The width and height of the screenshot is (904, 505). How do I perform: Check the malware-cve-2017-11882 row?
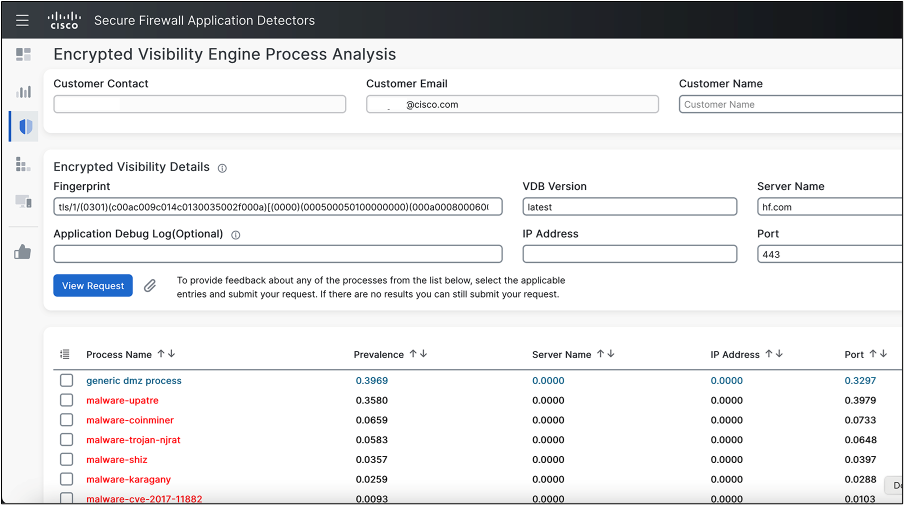67,498
